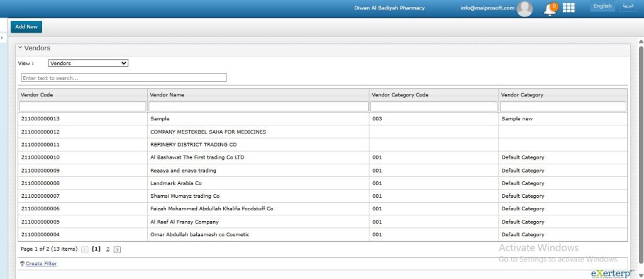The width and height of the screenshot is (644, 279).
Task: Collapse the Vendors panel chevron
Action: click(x=19, y=47)
